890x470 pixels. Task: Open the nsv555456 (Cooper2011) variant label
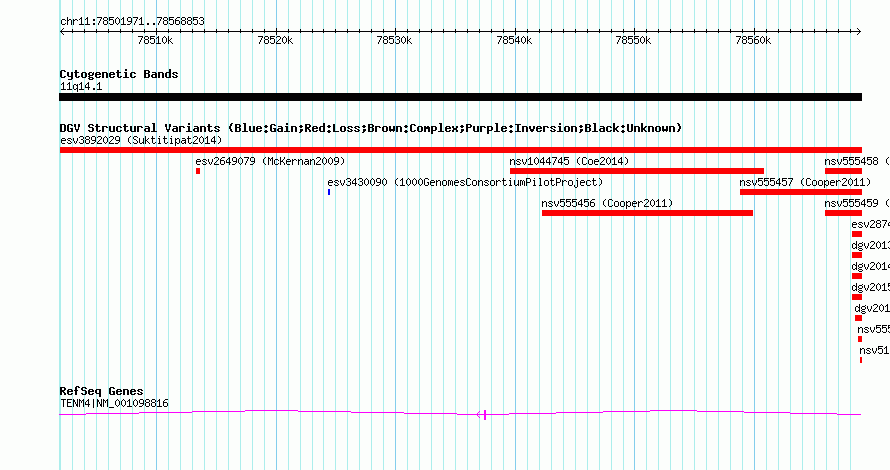pyautogui.click(x=607, y=203)
